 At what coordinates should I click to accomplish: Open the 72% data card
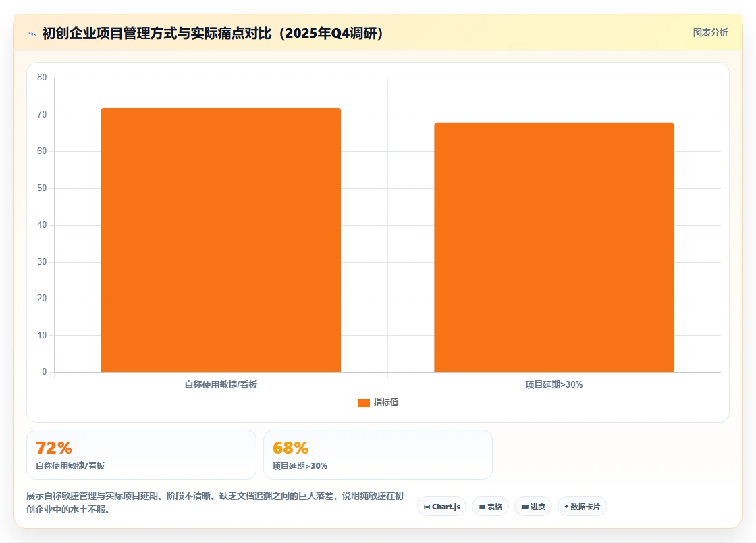coord(141,455)
